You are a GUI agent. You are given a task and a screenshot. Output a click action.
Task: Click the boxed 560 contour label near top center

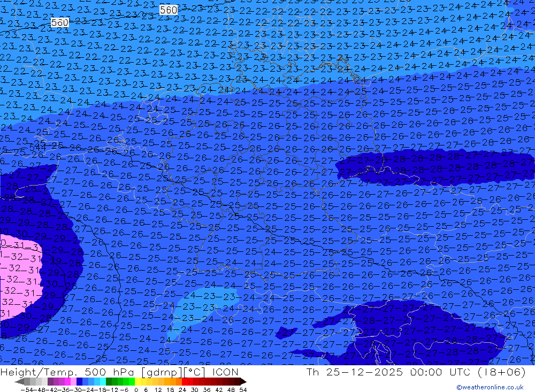pos(168,10)
